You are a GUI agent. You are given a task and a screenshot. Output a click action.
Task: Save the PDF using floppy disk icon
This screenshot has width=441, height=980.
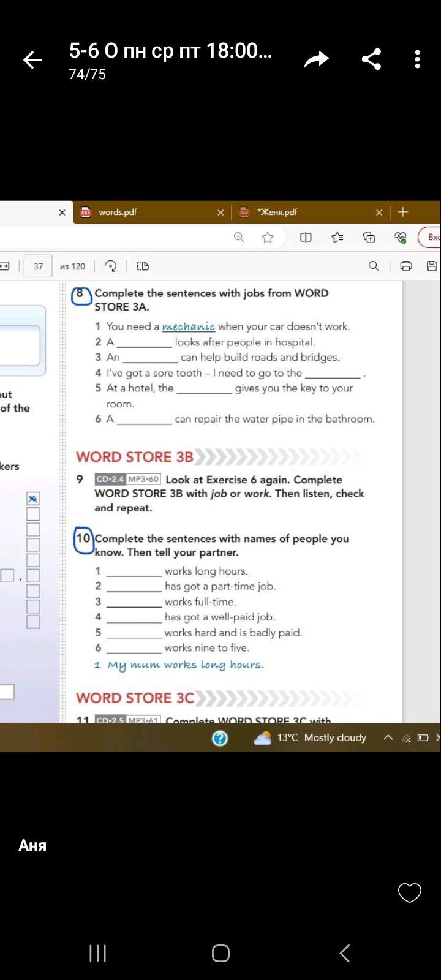pos(432,266)
